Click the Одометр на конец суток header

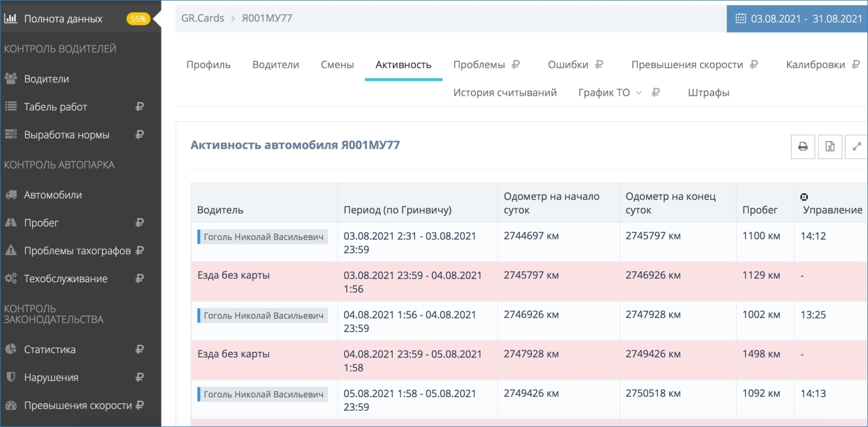point(671,203)
